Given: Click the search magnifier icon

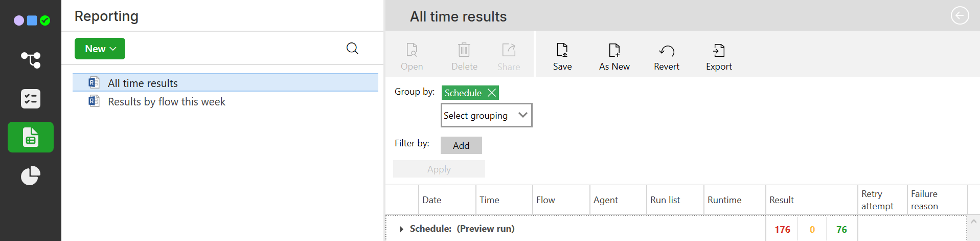Looking at the screenshot, I should [x=352, y=49].
